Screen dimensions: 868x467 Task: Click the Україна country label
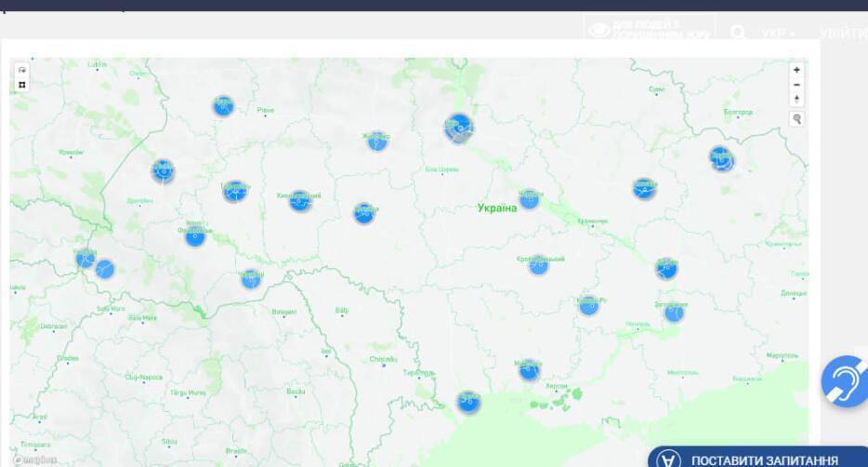click(x=497, y=208)
